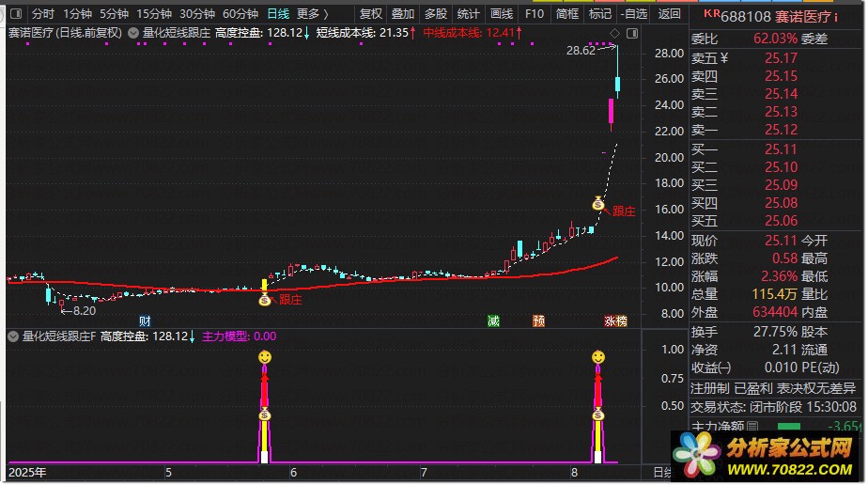Click month 8 on time axis
Image resolution: width=868 pixels, height=485 pixels.
tap(574, 473)
